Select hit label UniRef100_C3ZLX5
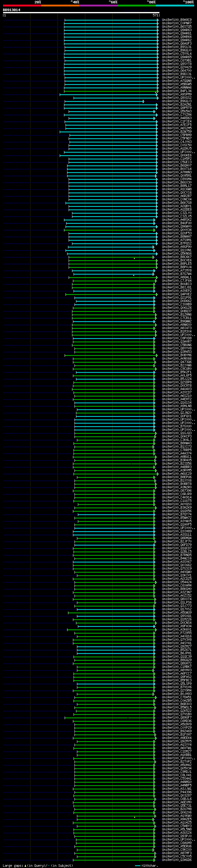Image resolution: width=197 pixels, height=868 pixels. click(176, 216)
